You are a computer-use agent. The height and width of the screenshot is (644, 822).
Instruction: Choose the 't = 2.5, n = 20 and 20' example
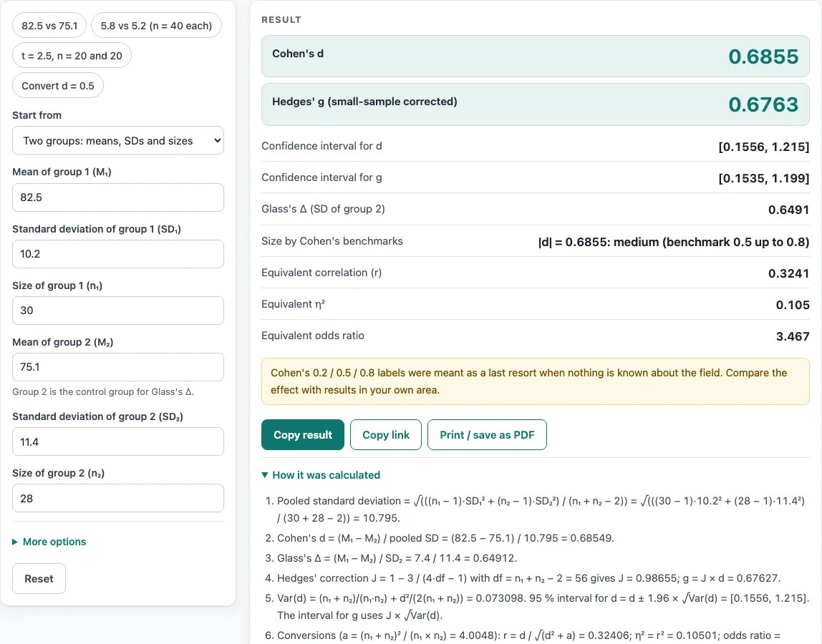[72, 56]
